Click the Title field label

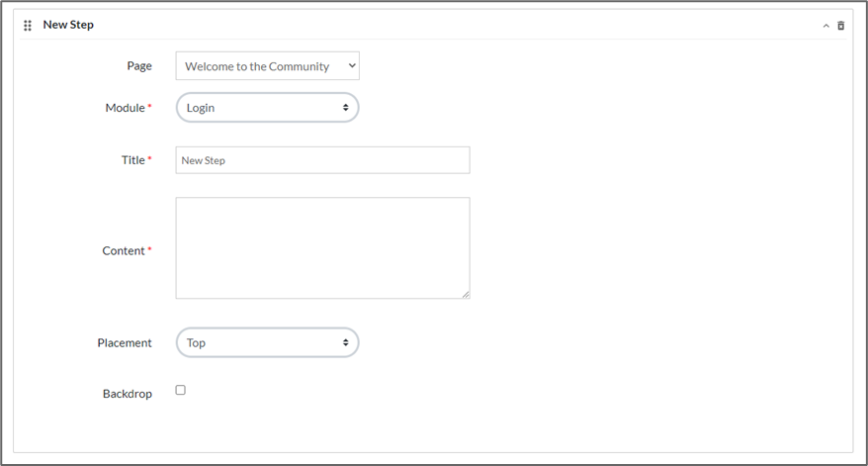(x=132, y=160)
